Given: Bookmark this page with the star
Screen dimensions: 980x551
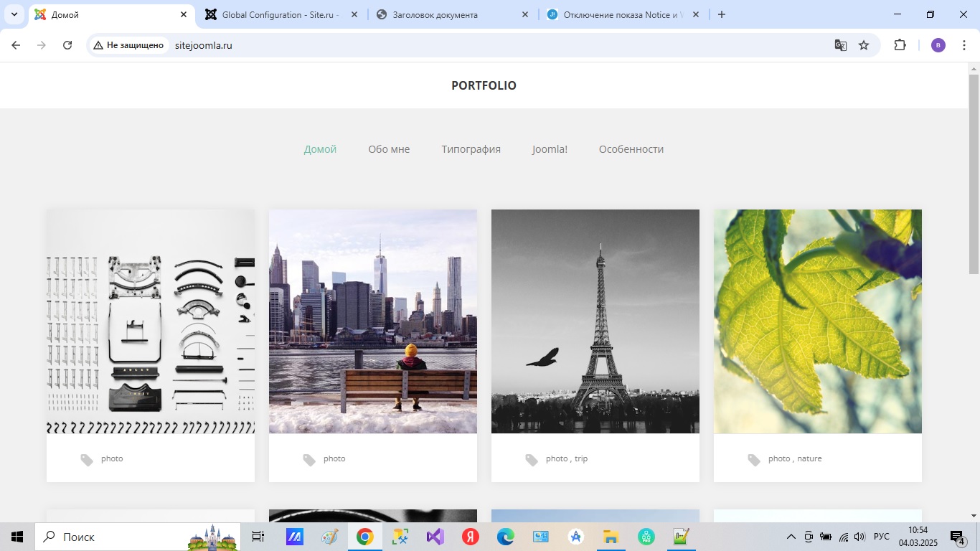Looking at the screenshot, I should [x=864, y=45].
